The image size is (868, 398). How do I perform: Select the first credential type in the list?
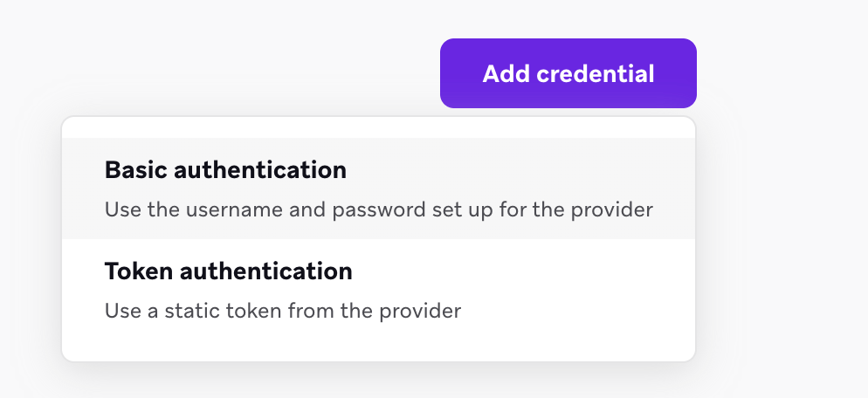tap(378, 189)
